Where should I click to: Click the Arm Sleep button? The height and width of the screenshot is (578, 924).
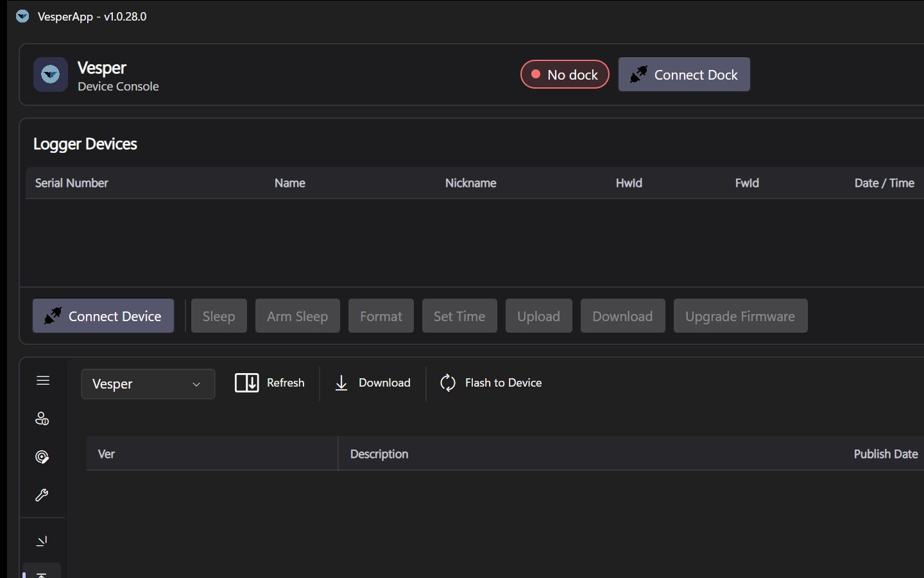298,316
